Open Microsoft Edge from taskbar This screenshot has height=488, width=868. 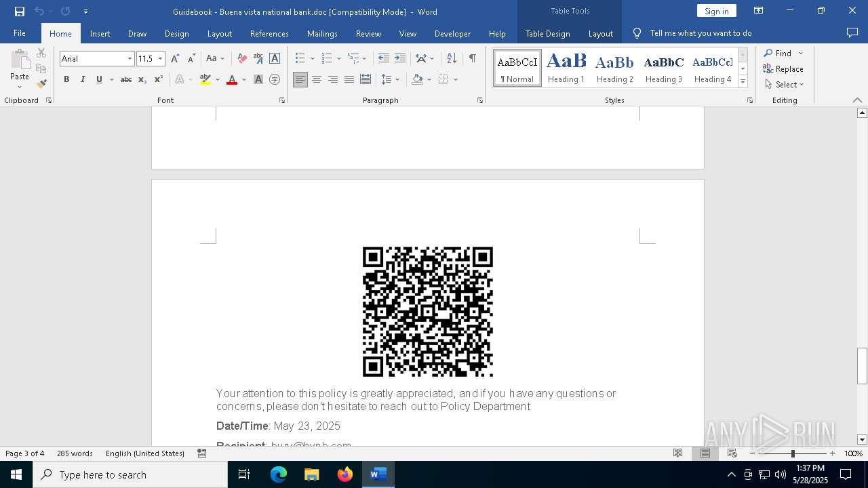(279, 474)
